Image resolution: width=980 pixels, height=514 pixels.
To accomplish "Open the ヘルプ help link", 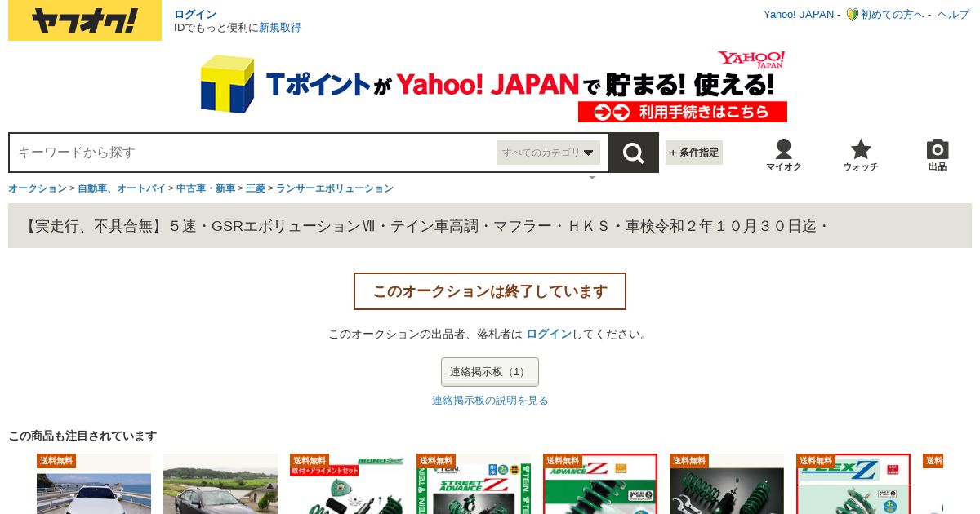I will [953, 15].
